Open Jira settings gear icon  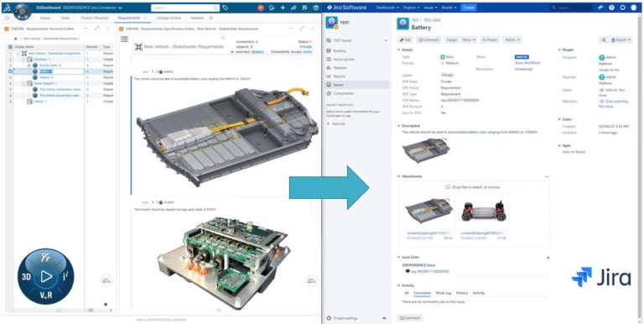(x=623, y=8)
